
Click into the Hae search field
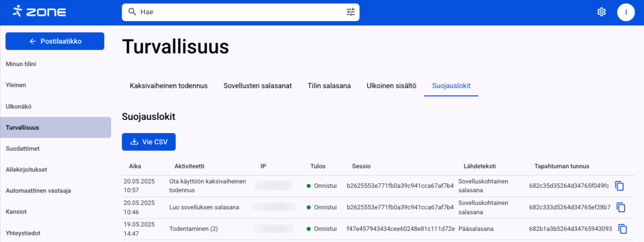240,12
